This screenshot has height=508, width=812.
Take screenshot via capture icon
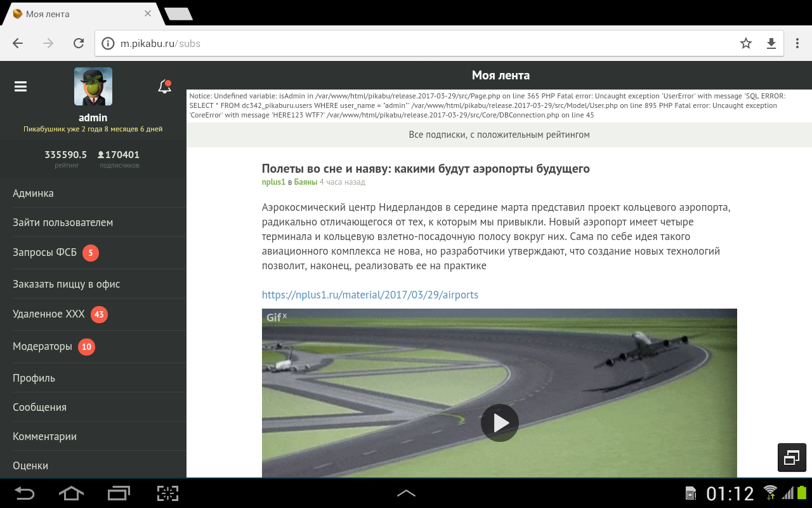pyautogui.click(x=167, y=493)
